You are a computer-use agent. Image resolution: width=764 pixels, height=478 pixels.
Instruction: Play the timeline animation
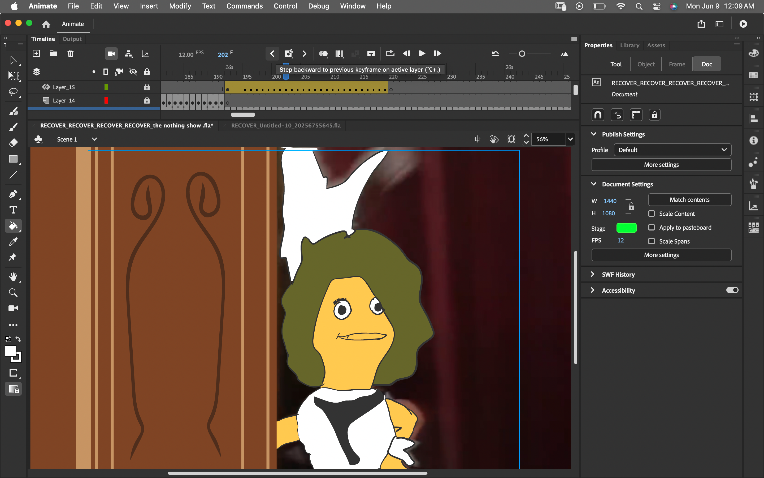click(422, 54)
